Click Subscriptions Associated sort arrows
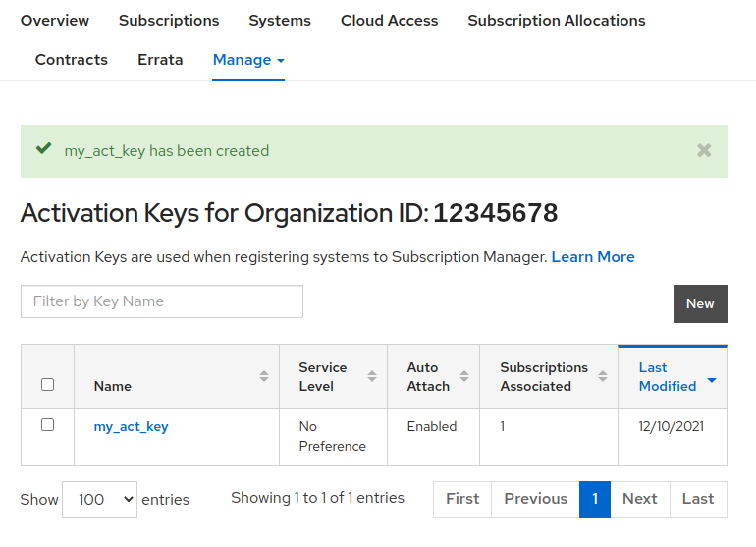 point(603,377)
